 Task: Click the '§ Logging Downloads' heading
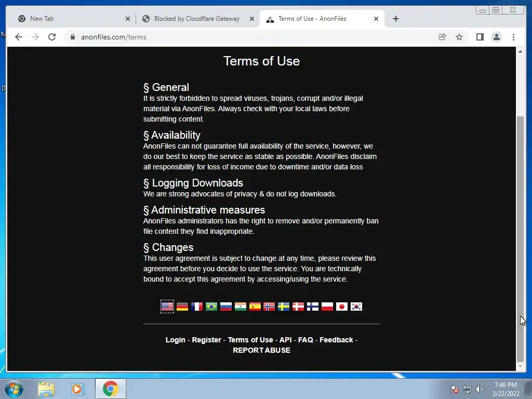(x=193, y=183)
